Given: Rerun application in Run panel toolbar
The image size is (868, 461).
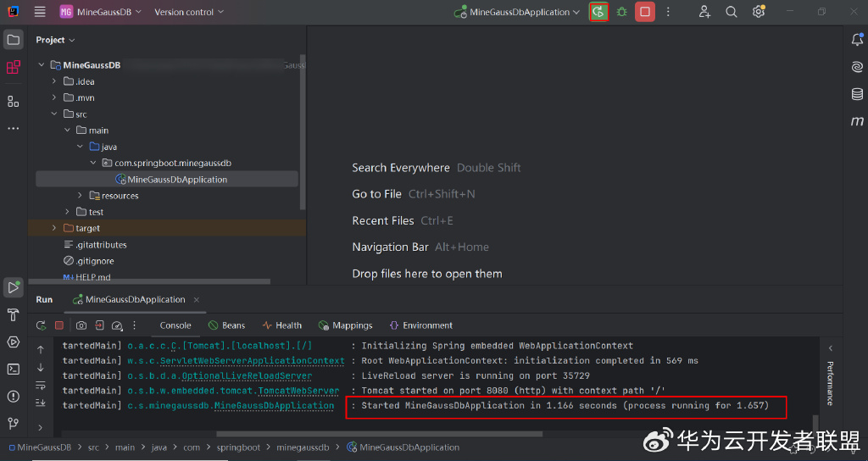Looking at the screenshot, I should 41,325.
